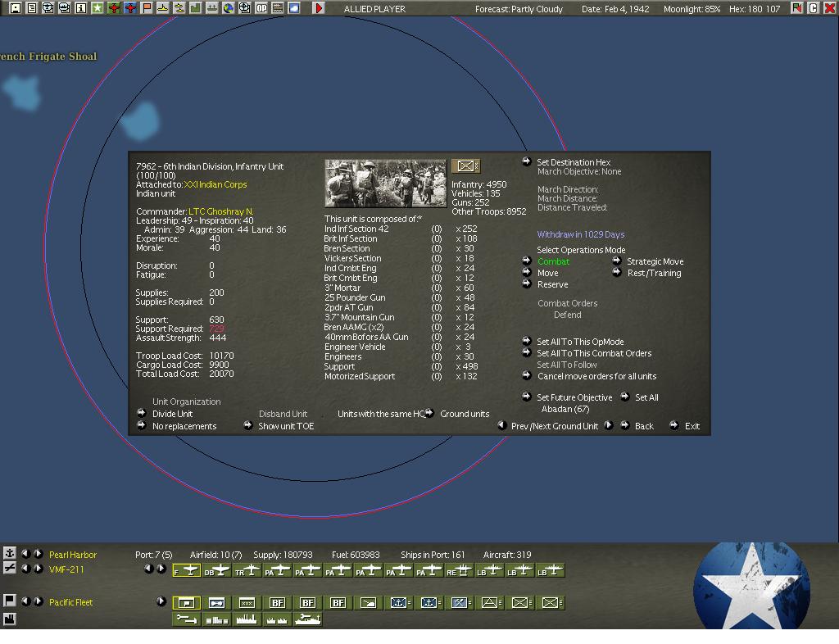Click the left arrow beside Pearl Harbor
This screenshot has height=644, width=839.
click(x=25, y=553)
